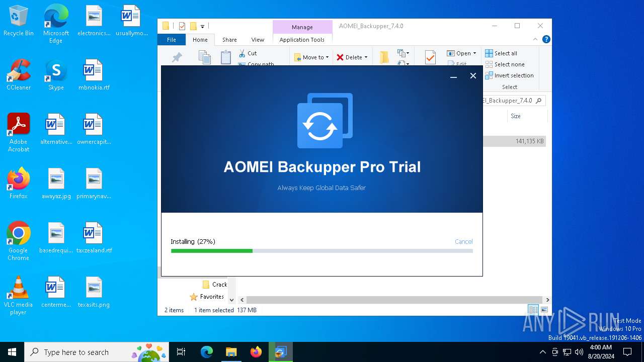
Task: Select the mbnokia.rtf desktop file
Action: 94,75
